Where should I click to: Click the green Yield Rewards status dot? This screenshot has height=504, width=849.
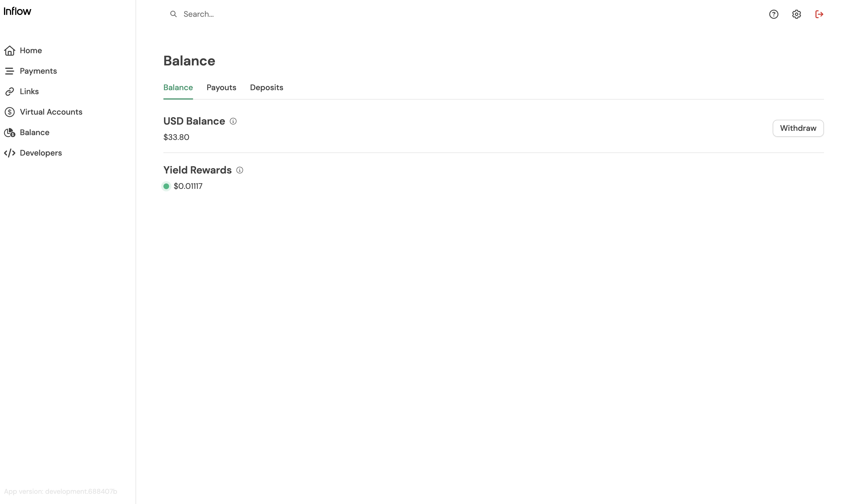pos(166,186)
